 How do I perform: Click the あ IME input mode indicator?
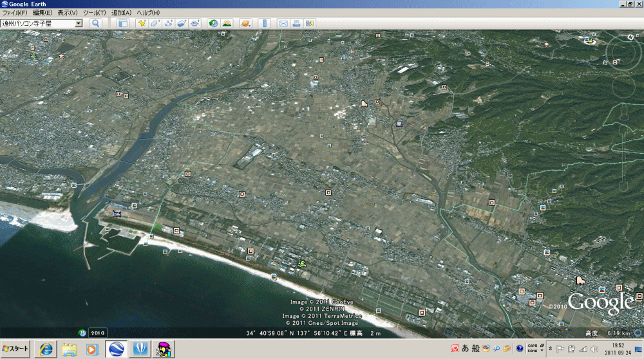coord(465,348)
